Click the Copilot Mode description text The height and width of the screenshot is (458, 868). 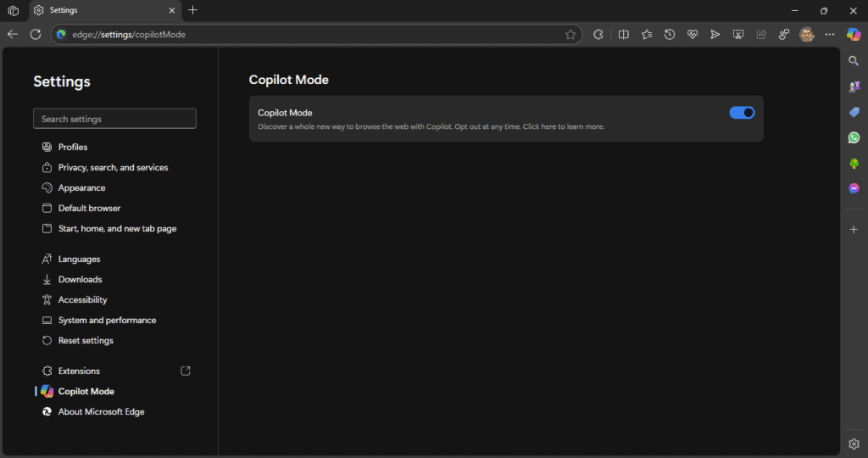431,127
